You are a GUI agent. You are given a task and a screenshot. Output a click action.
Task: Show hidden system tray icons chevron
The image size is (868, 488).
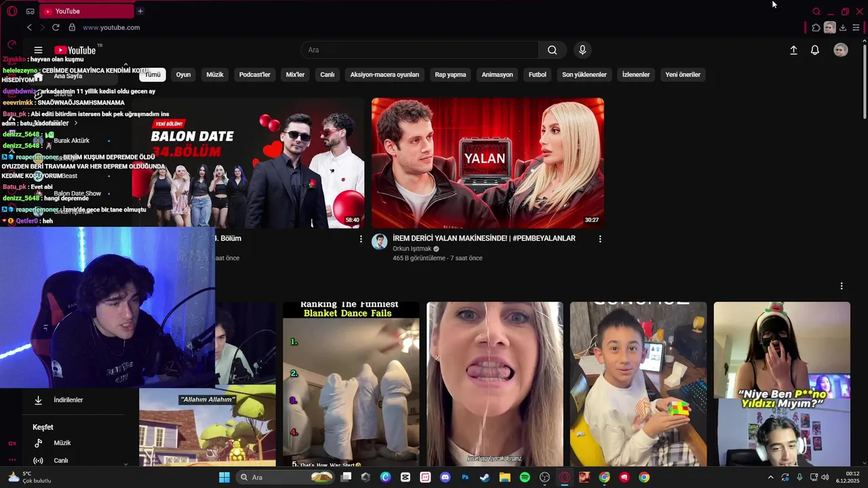[x=770, y=477]
